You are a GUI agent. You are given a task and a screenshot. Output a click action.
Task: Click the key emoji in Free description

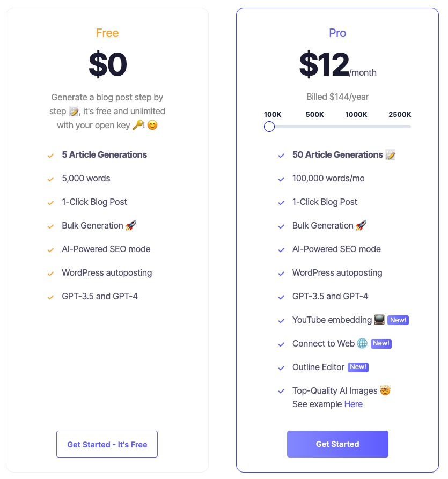tap(138, 125)
